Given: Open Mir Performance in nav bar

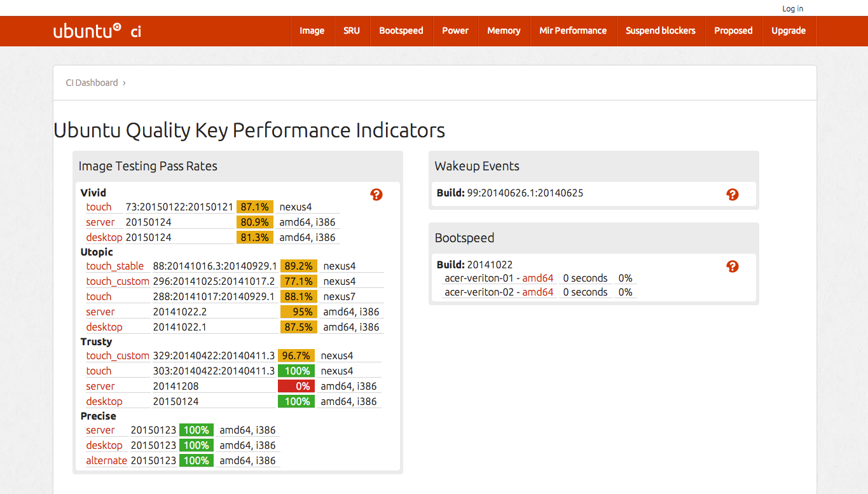Looking at the screenshot, I should (573, 31).
